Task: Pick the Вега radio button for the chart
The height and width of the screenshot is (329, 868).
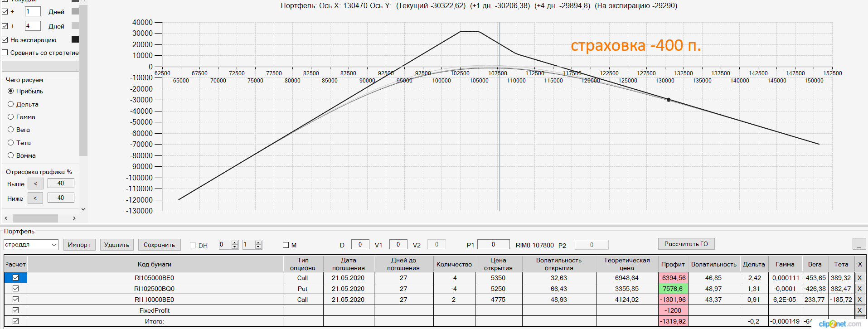Action: pos(11,130)
